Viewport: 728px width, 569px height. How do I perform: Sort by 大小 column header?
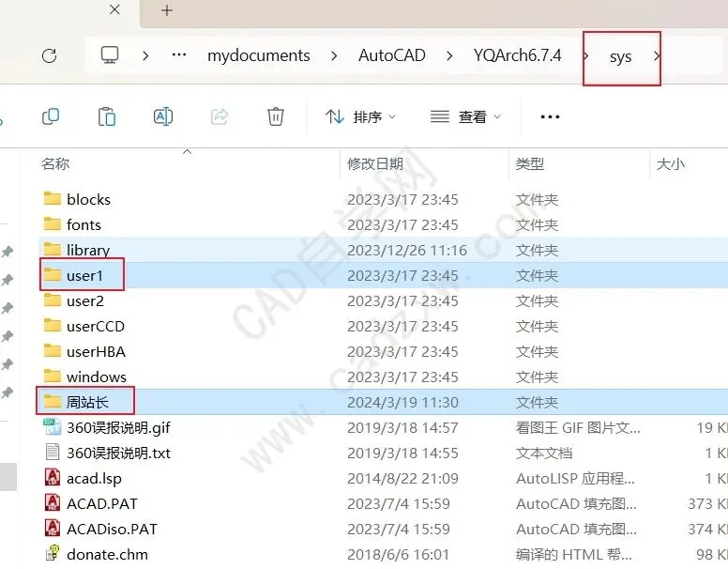(x=671, y=163)
